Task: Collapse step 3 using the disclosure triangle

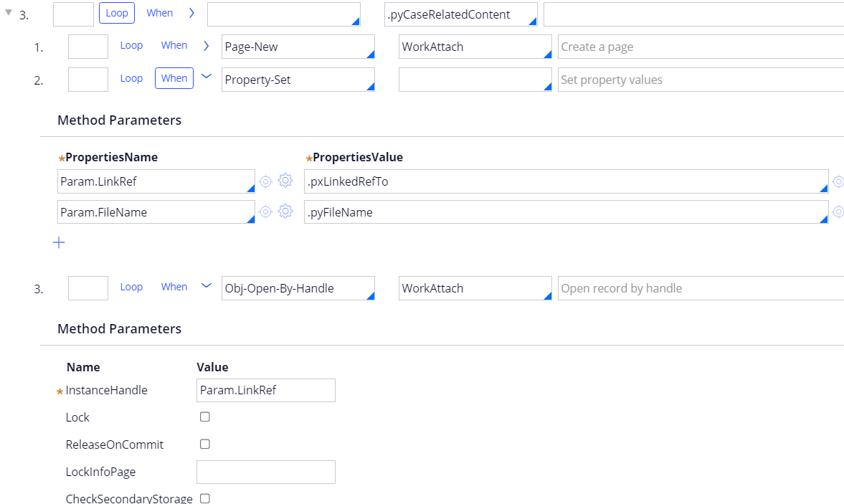Action: (7, 14)
